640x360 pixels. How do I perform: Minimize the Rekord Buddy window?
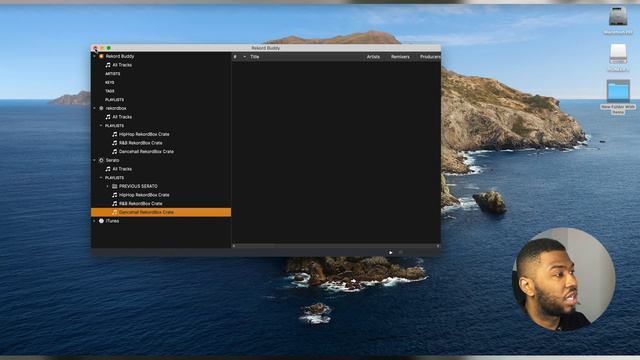pyautogui.click(x=102, y=48)
